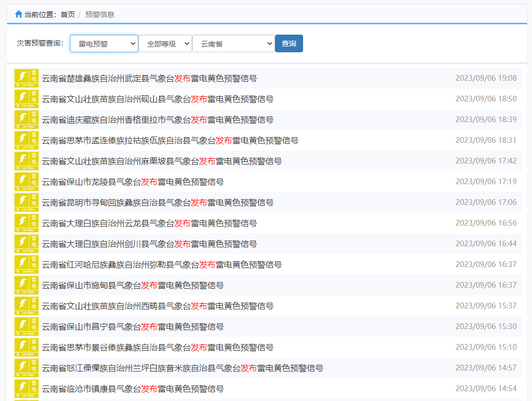Click the lightning icon next to 龙陵县 warning

26,181
